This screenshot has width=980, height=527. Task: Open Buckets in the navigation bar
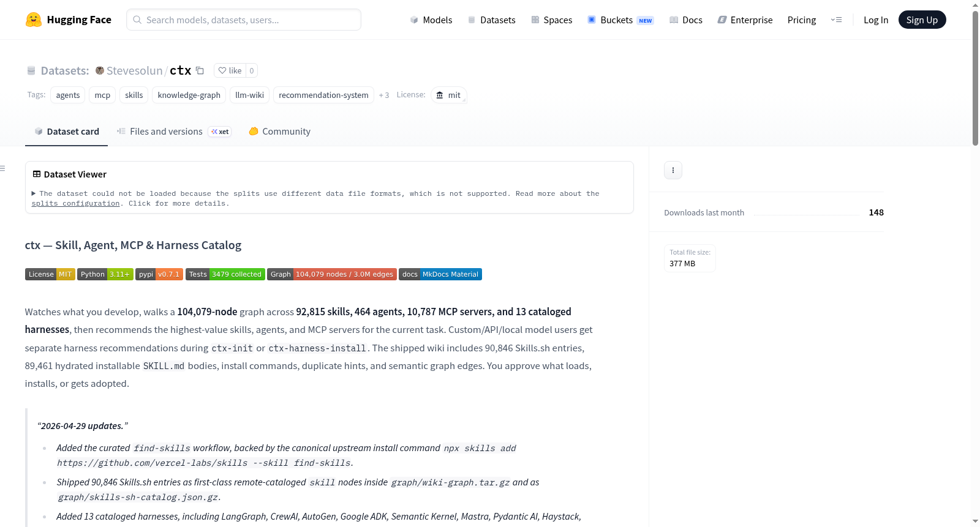tap(620, 20)
